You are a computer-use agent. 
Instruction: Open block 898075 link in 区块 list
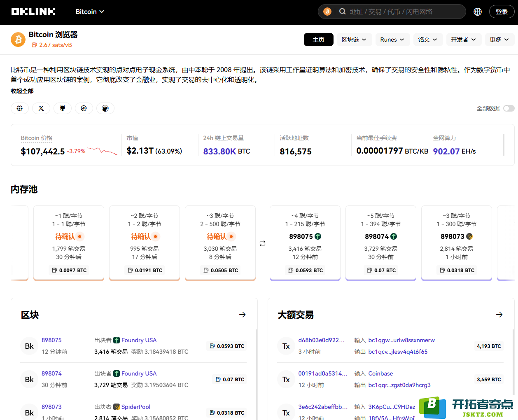51,340
